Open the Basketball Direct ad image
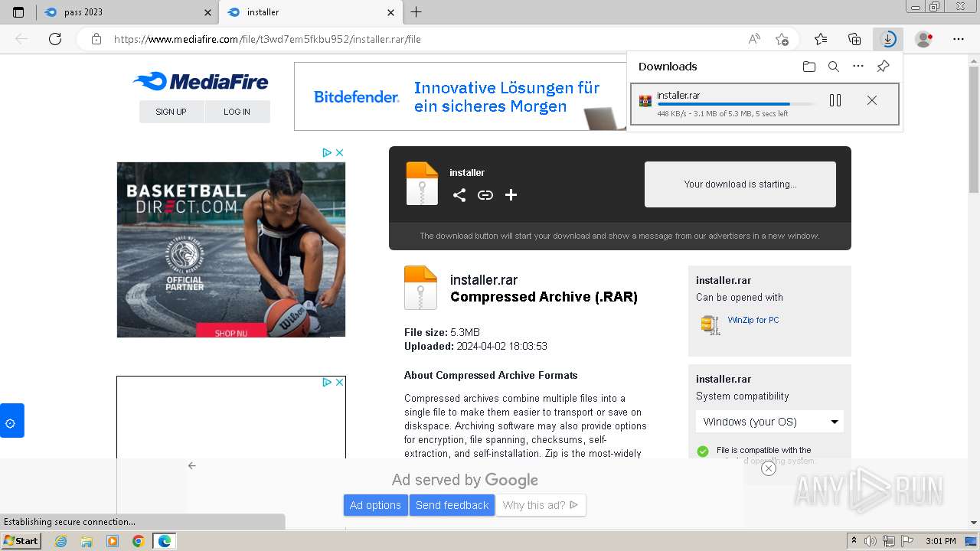The image size is (980, 551). [231, 249]
